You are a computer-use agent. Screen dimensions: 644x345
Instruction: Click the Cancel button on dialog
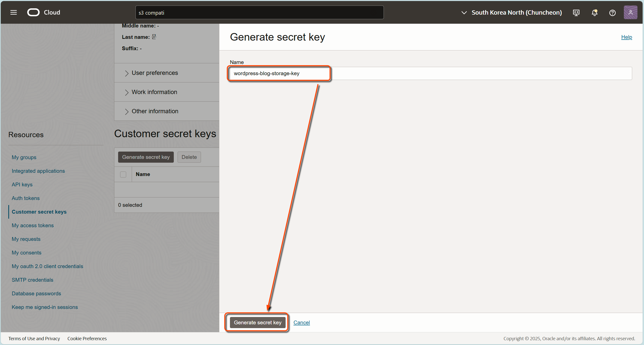pyautogui.click(x=302, y=322)
